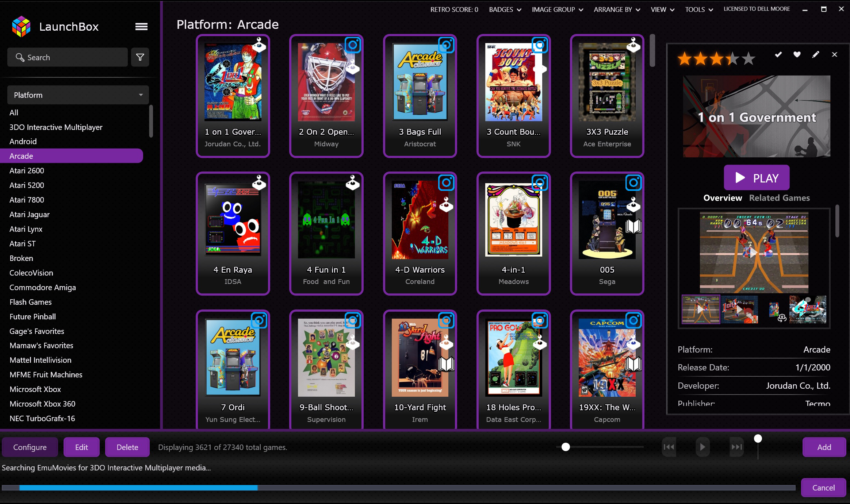Click the video badge on 3 Count Bout

pyautogui.click(x=540, y=45)
